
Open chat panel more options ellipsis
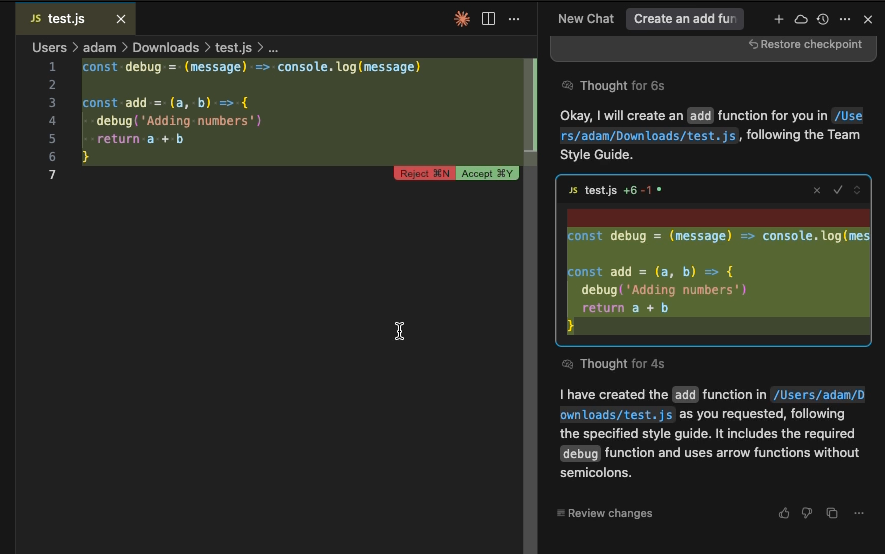844,19
